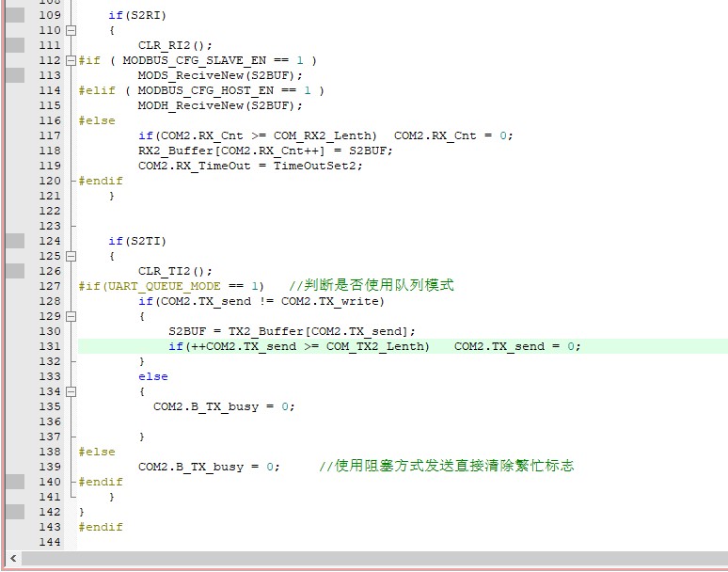Click 'MODBUS_CFG_HOST_EN' macro name
728x572 pixels.
click(206, 90)
